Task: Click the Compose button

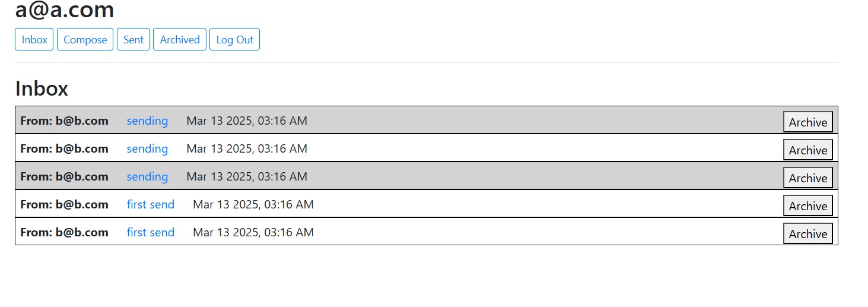Action: (85, 40)
